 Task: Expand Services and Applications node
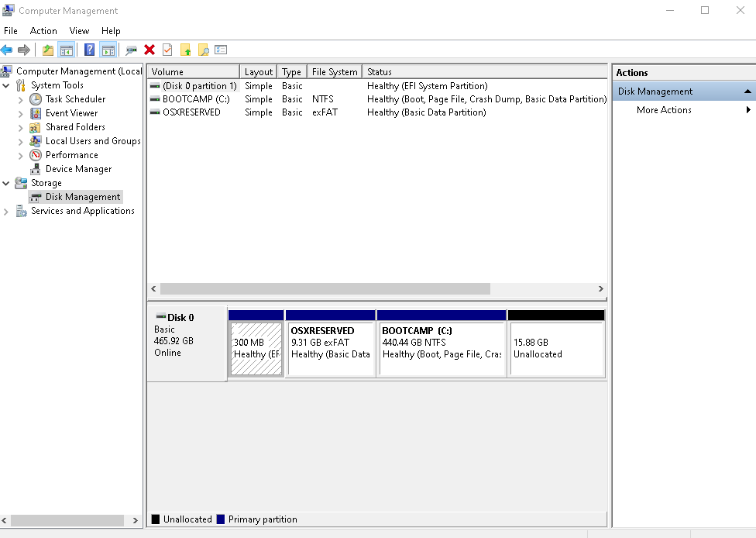click(x=5, y=212)
